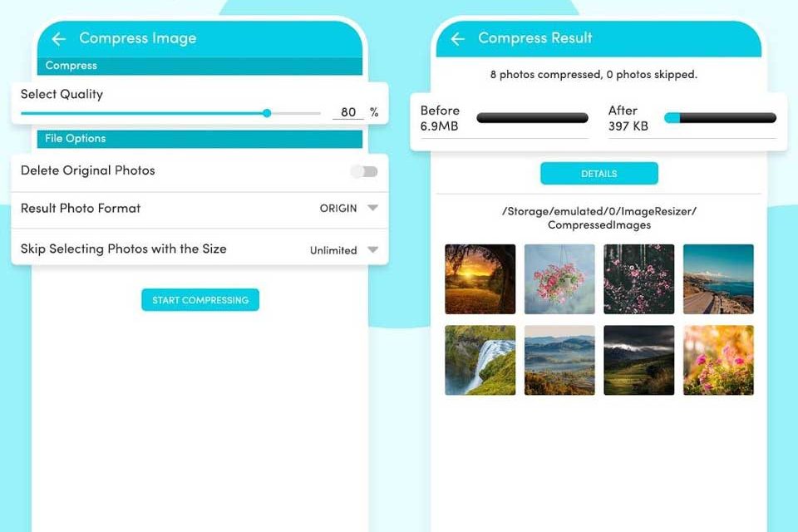Viewport: 798px width, 532px height.
Task: Open the dark pink blossoms thumbnail
Action: pyautogui.click(x=638, y=279)
